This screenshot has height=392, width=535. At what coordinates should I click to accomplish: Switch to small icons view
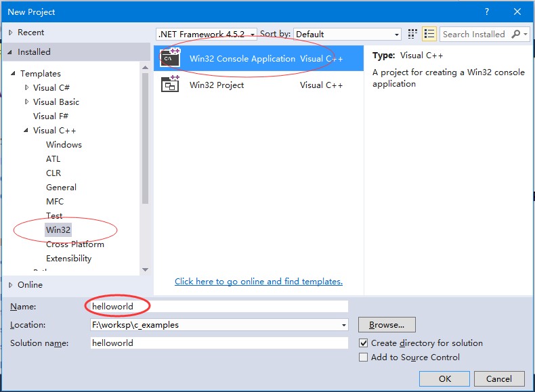pyautogui.click(x=413, y=34)
